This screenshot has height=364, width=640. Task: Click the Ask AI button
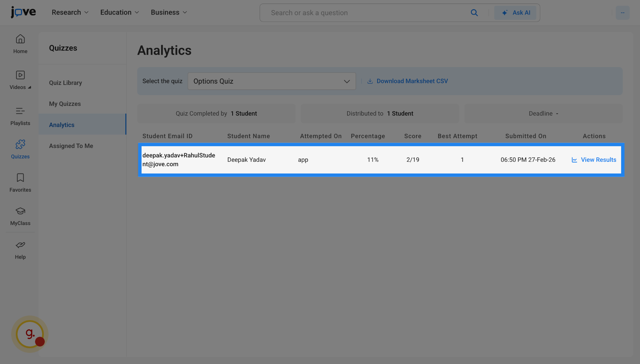pyautogui.click(x=516, y=13)
